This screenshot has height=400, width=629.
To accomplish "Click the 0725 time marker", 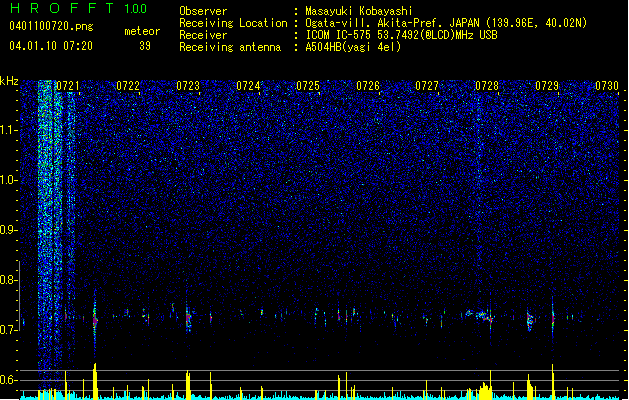I will click(x=308, y=86).
